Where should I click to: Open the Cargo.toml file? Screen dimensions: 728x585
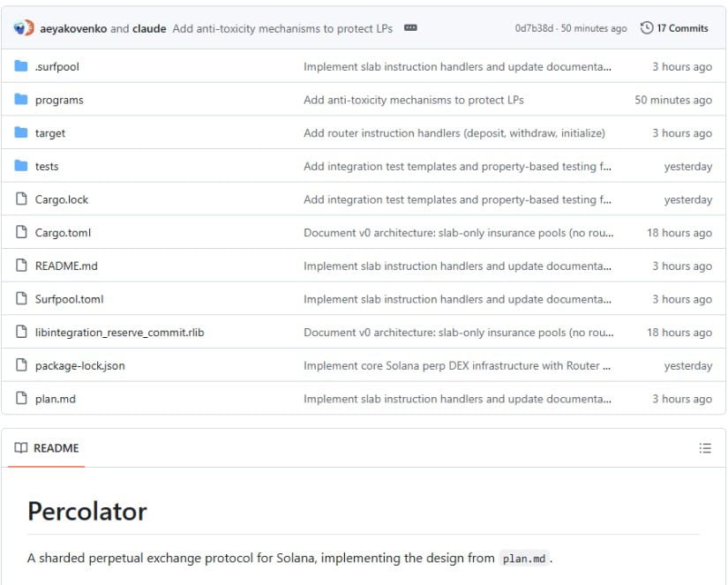(63, 233)
